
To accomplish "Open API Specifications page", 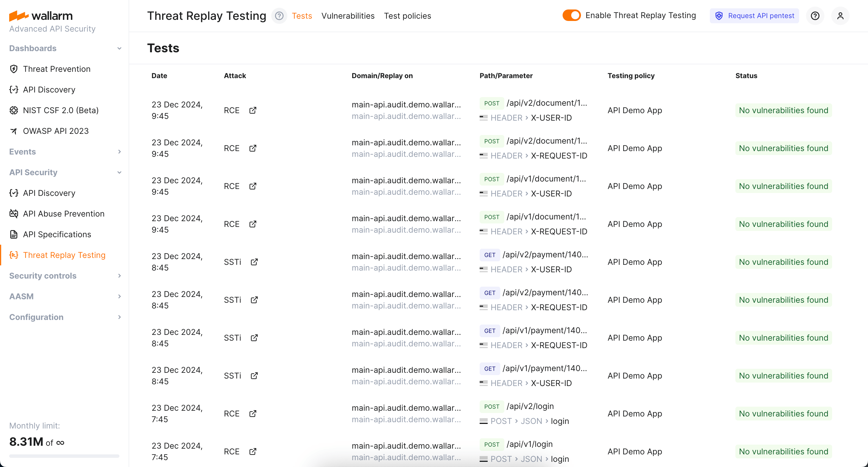I will tap(57, 234).
